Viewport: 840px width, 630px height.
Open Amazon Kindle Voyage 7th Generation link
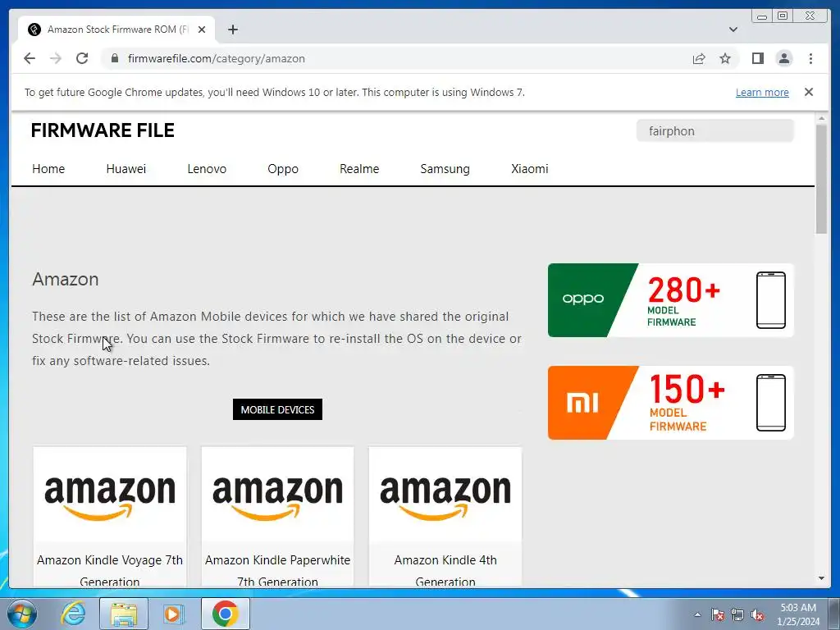[x=110, y=570]
